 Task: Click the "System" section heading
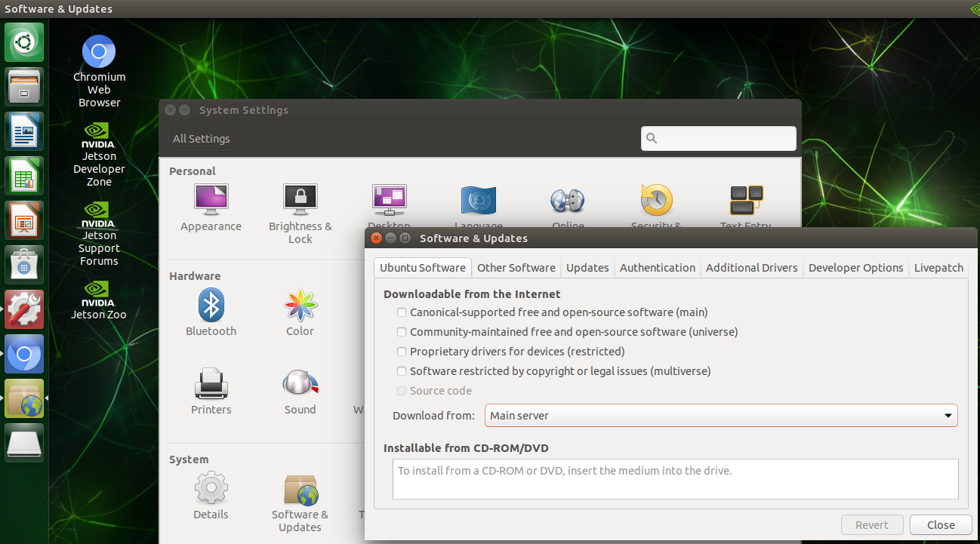click(x=189, y=459)
